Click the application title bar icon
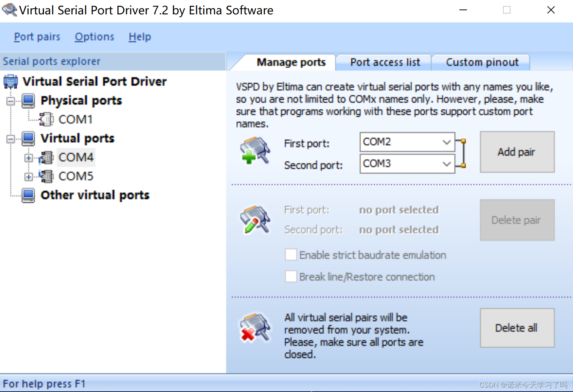Screen dimensions: 573x392 (x=9, y=10)
